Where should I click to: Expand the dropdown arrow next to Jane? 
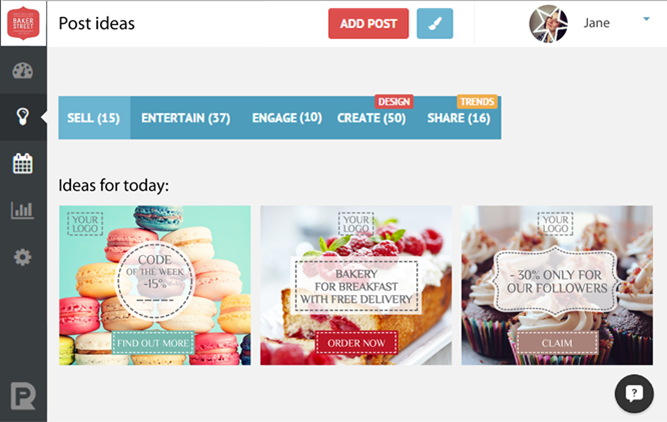point(647,19)
